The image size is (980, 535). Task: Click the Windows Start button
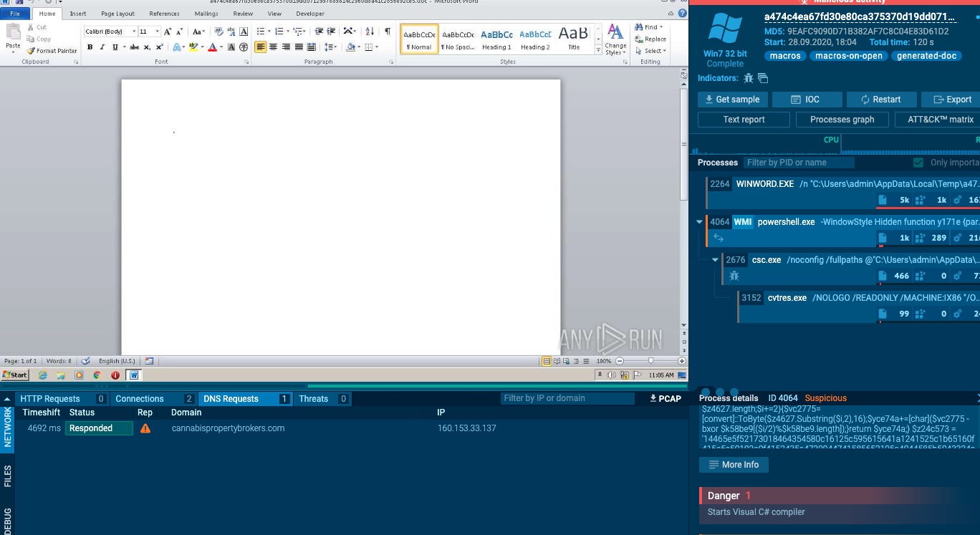coord(14,375)
